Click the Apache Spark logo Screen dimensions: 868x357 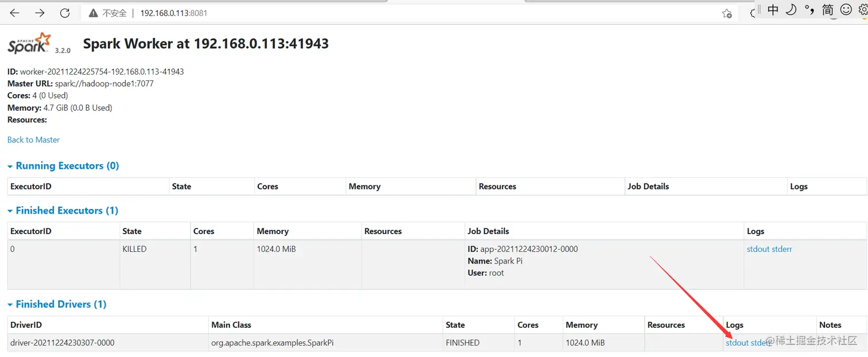(x=29, y=44)
